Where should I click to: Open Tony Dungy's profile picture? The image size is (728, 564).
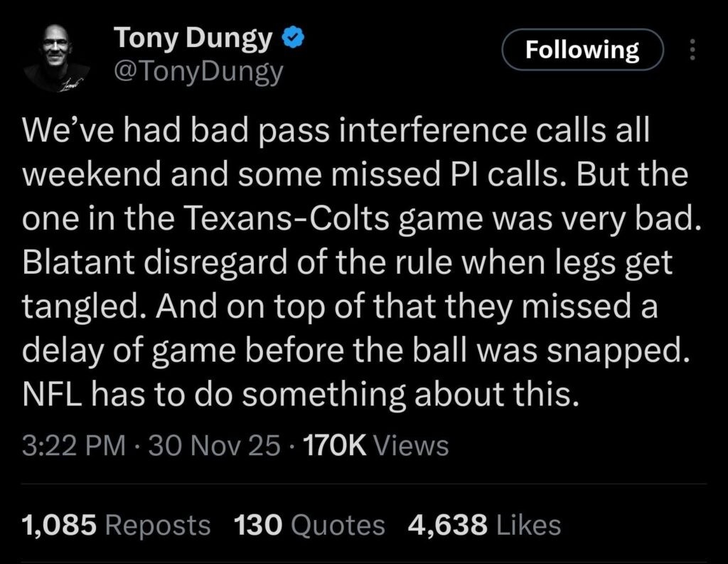point(57,58)
